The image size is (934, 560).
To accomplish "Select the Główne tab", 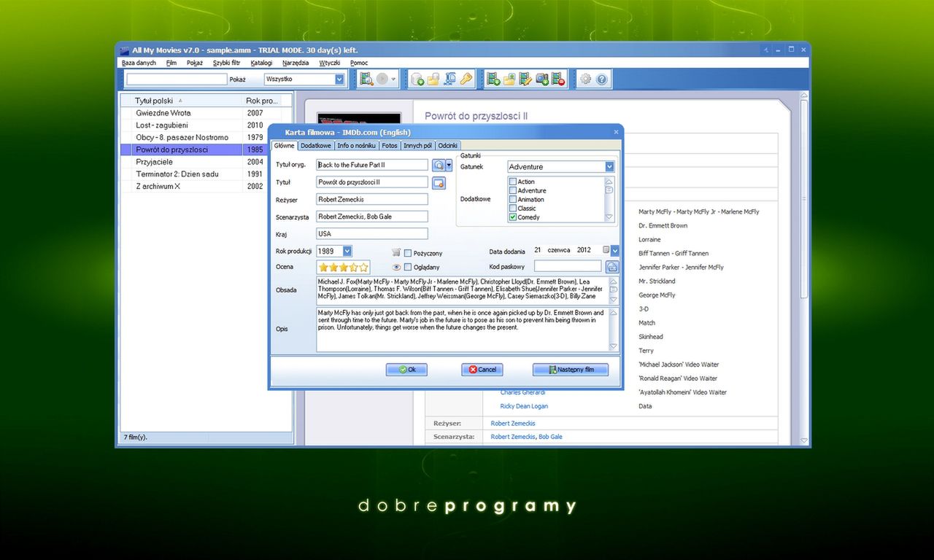I will 285,146.
